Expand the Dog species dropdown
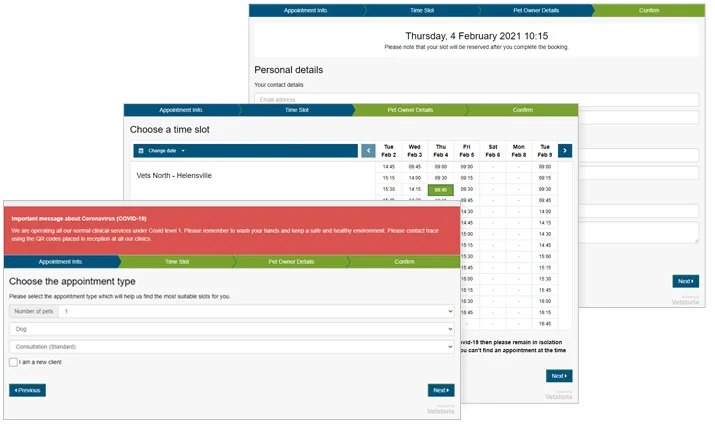715x429 pixels. click(x=231, y=329)
